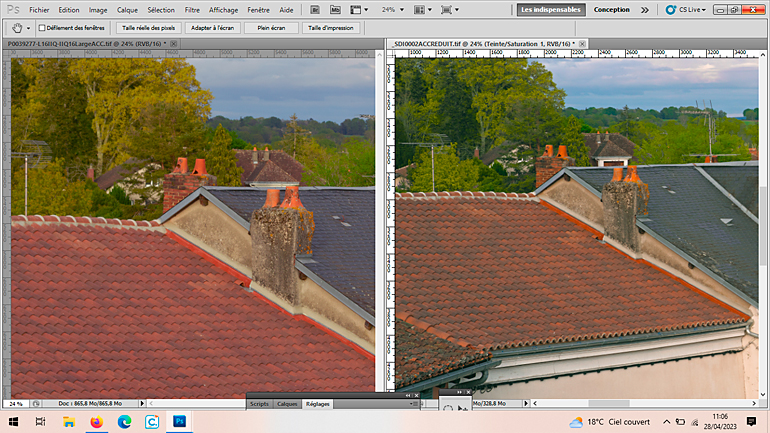Click the Plein écran button
The width and height of the screenshot is (770, 433).
[271, 28]
